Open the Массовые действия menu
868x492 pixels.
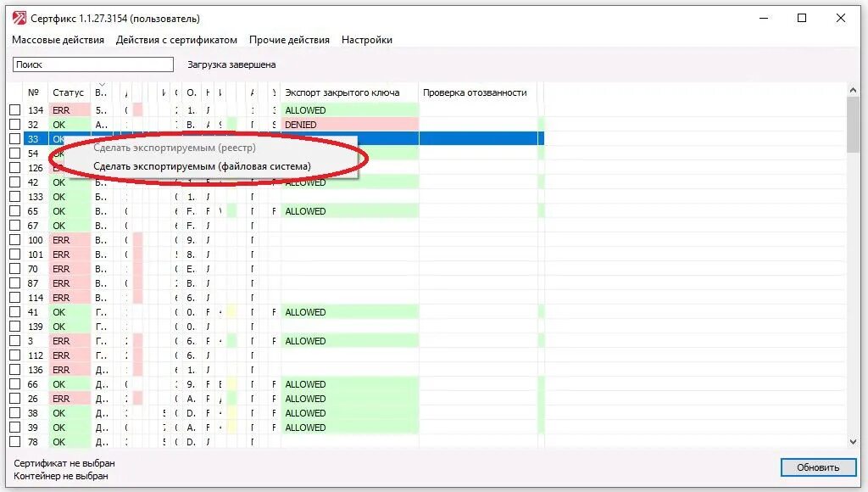click(x=58, y=40)
